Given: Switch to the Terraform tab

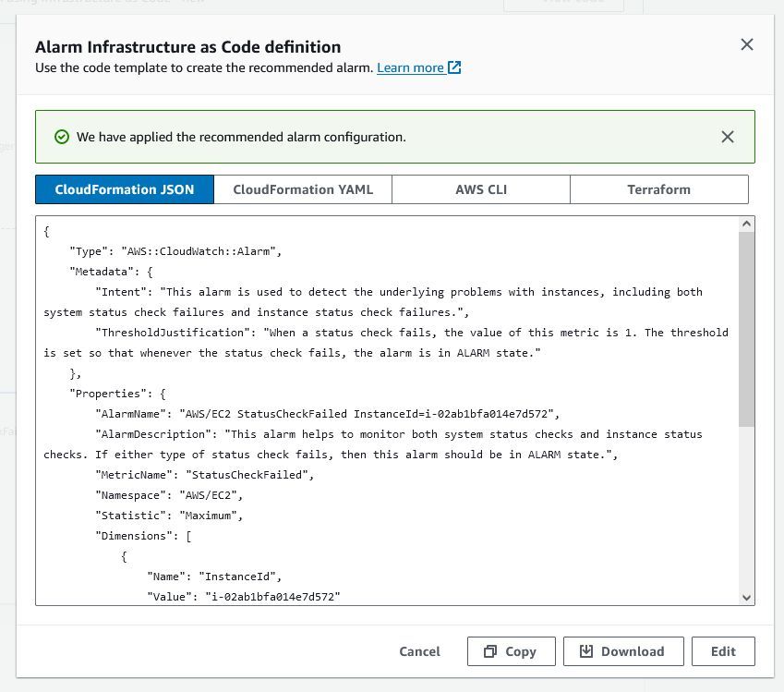Looking at the screenshot, I should tap(658, 189).
